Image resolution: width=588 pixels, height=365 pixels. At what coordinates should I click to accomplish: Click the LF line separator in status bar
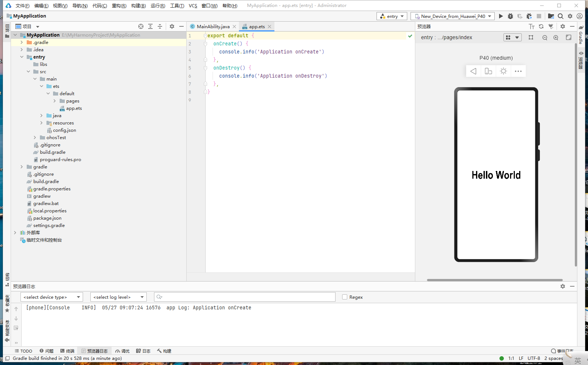521,358
